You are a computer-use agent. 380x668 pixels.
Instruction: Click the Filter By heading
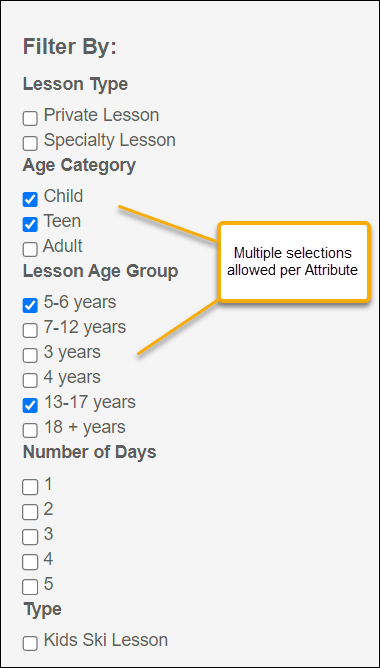coord(69,46)
